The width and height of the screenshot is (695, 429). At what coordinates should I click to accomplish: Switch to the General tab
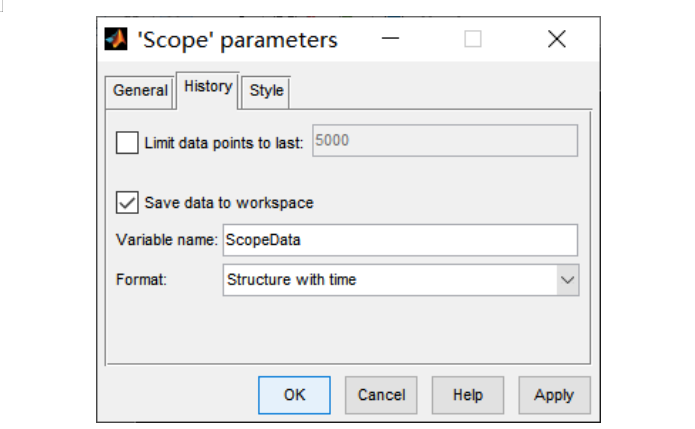pos(140,90)
